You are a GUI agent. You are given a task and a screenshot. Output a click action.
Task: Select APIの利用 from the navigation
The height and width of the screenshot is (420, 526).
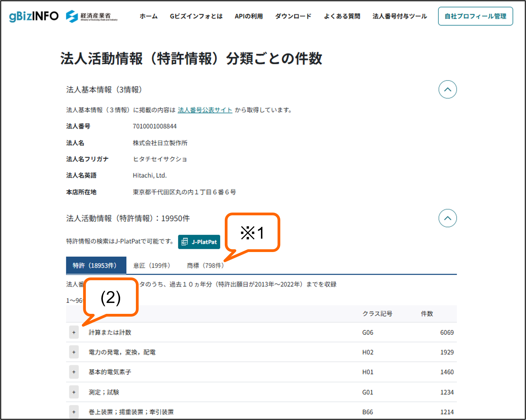[249, 16]
